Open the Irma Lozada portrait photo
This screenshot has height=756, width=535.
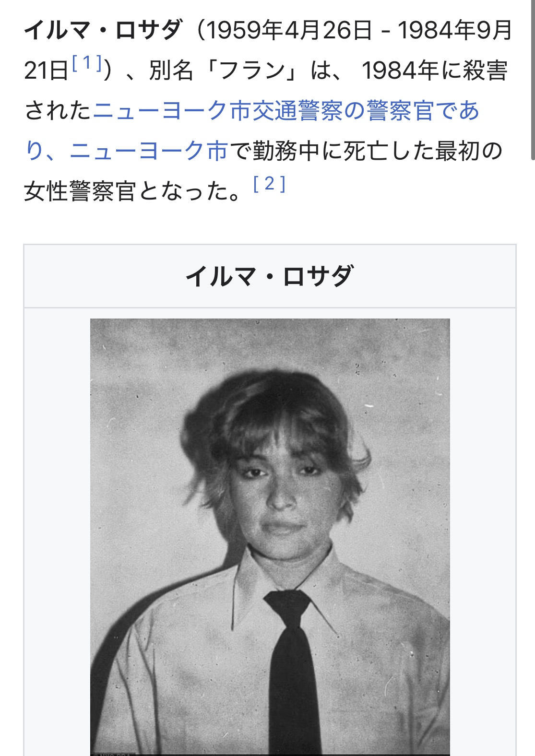[x=270, y=537]
